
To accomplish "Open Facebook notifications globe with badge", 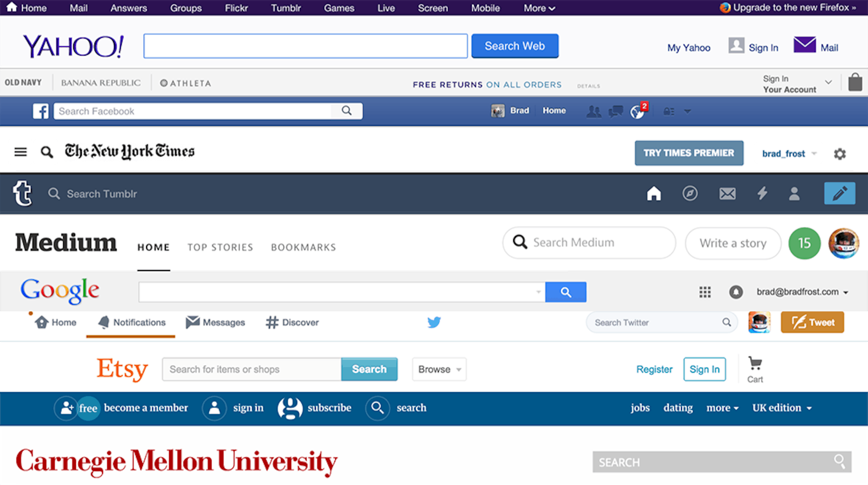I will (637, 112).
